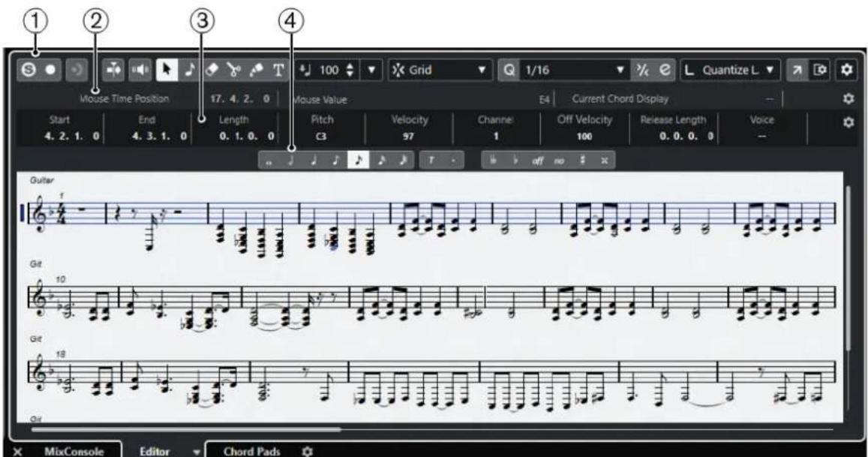Apply flat enharmonic shift
The height and width of the screenshot is (457, 868).
click(x=515, y=161)
